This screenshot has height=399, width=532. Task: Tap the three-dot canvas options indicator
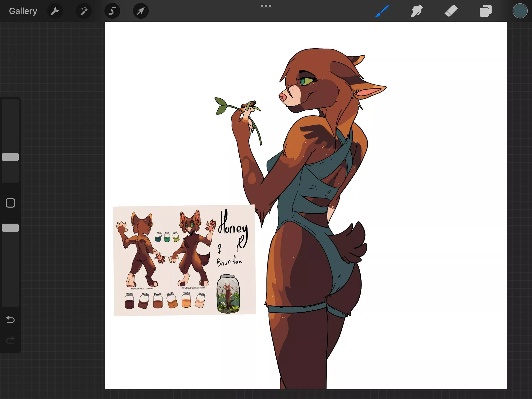266,6
